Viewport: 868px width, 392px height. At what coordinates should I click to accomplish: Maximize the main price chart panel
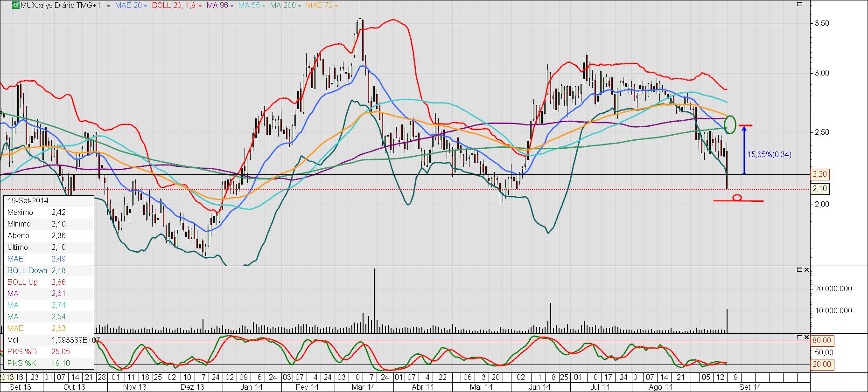pos(799,4)
